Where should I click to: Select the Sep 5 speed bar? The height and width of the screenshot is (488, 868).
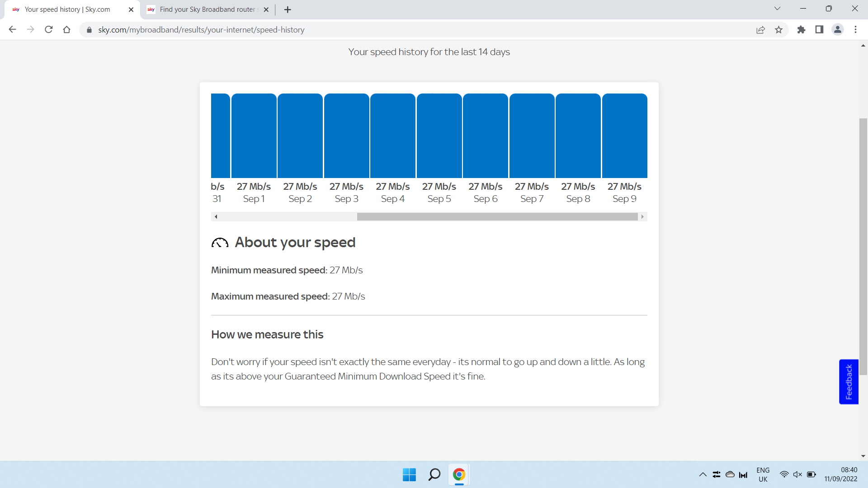click(x=439, y=136)
